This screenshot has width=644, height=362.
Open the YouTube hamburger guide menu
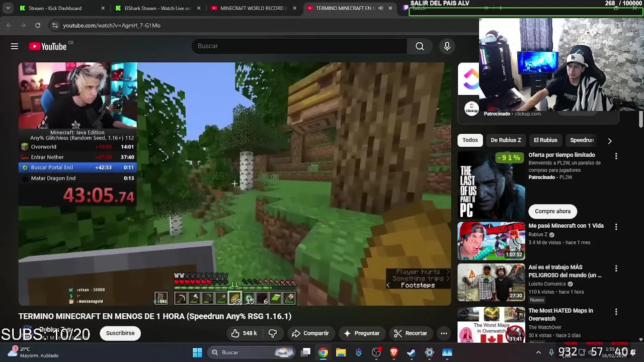coord(15,46)
